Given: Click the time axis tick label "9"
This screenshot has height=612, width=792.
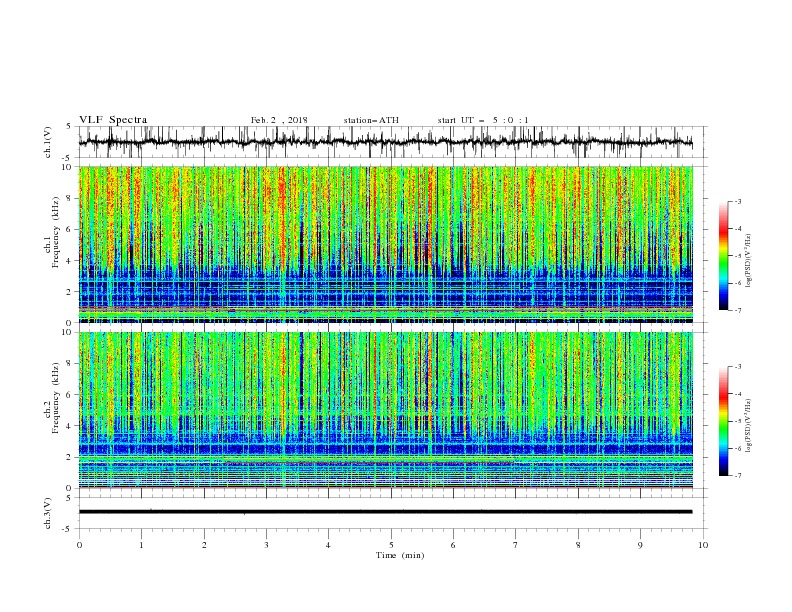Looking at the screenshot, I should (x=640, y=545).
